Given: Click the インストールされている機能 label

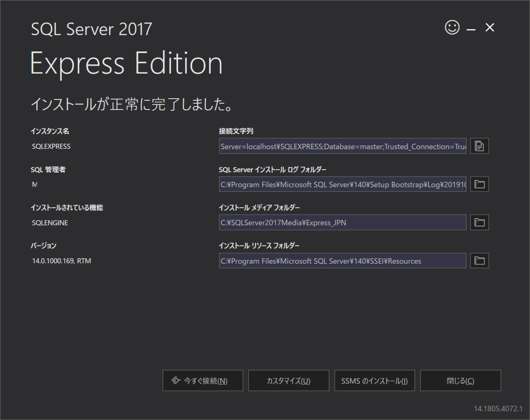Looking at the screenshot, I should tap(67, 207).
